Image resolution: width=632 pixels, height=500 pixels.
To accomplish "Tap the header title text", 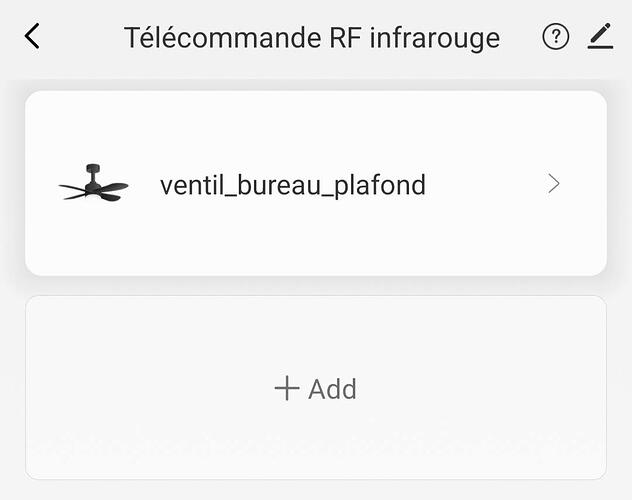I will [311, 38].
